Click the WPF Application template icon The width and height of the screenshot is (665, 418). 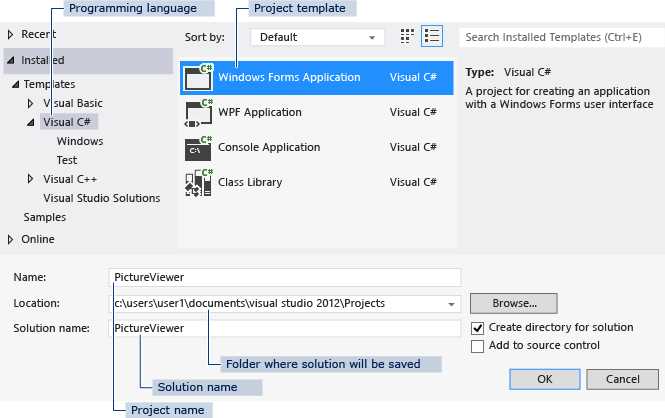click(199, 113)
